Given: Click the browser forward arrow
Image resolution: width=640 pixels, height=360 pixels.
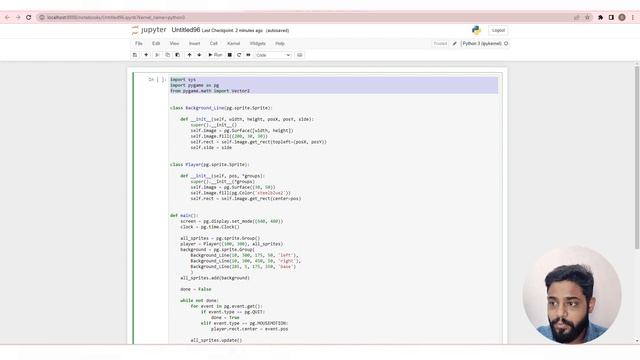Looking at the screenshot, I should (18, 17).
